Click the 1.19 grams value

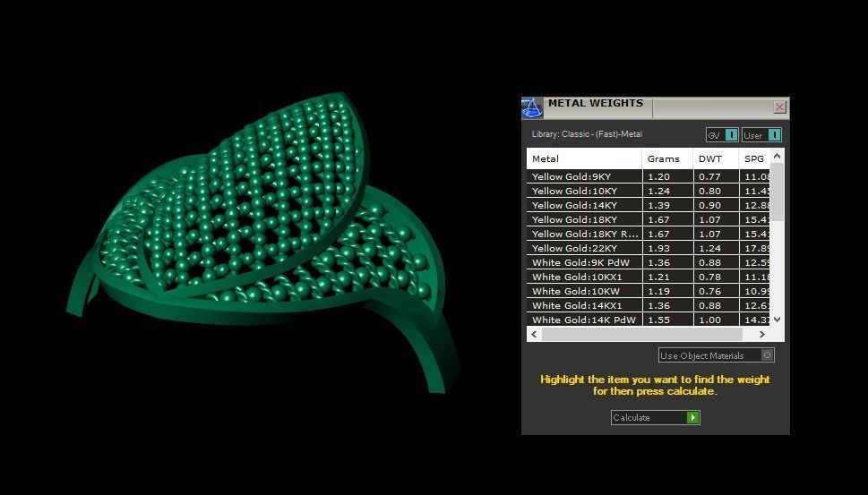(x=658, y=292)
